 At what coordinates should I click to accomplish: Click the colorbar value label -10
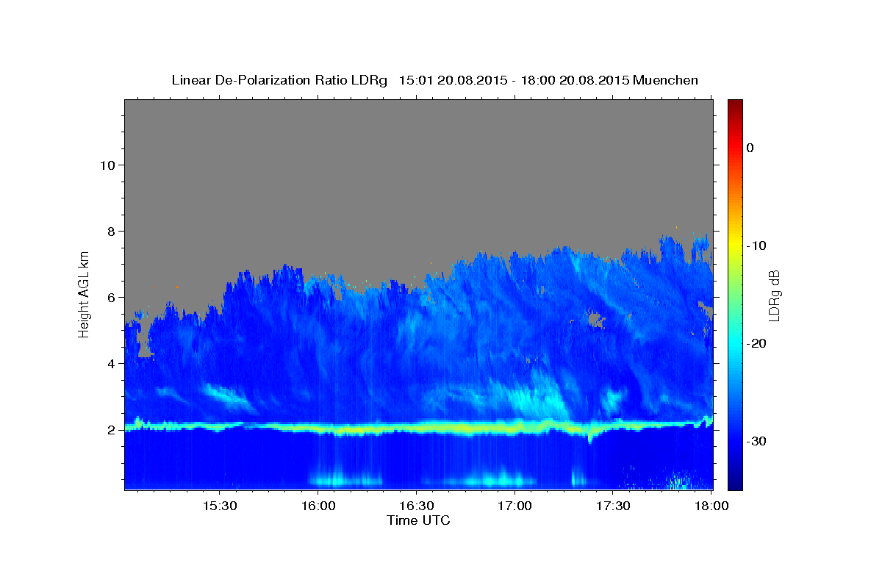coord(756,245)
